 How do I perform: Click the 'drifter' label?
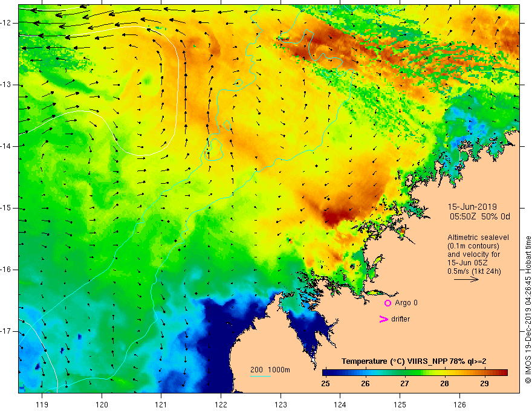(400, 319)
